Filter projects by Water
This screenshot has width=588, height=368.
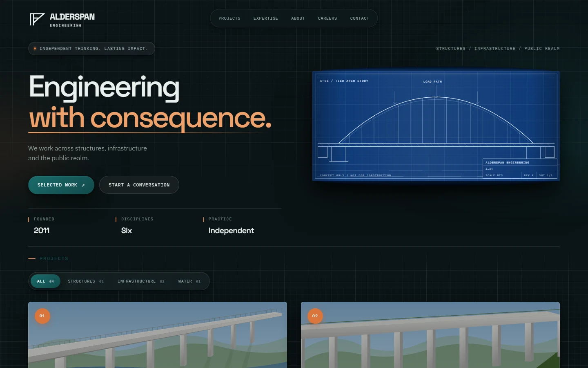point(189,281)
